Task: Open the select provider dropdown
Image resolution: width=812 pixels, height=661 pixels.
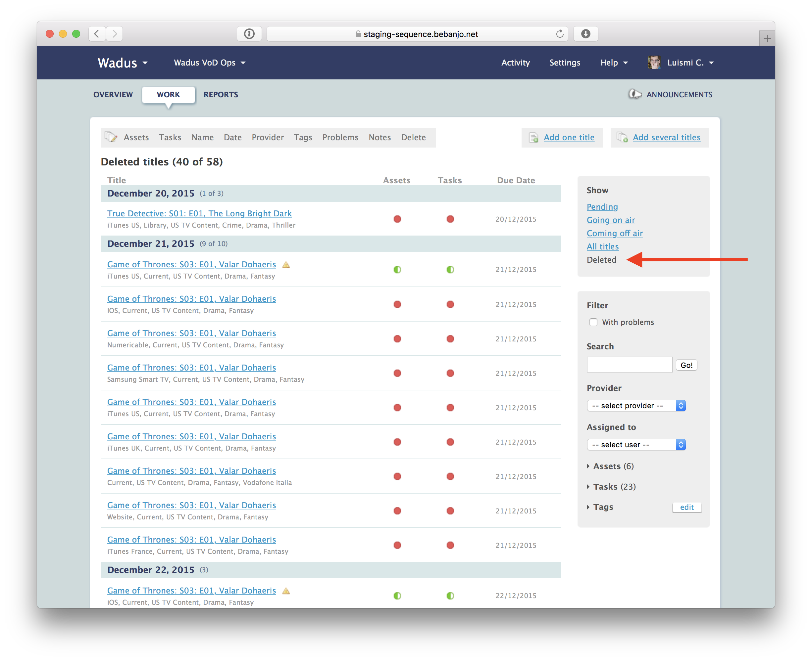Action: pyautogui.click(x=636, y=406)
